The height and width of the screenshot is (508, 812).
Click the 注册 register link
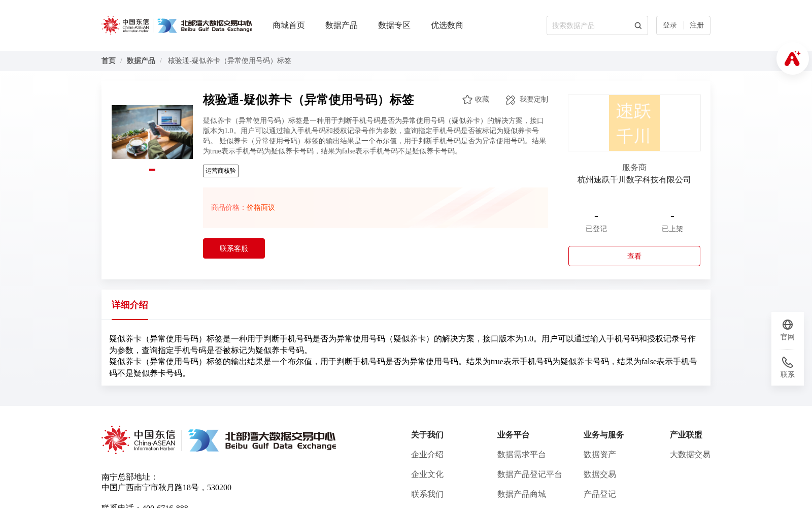697,25
